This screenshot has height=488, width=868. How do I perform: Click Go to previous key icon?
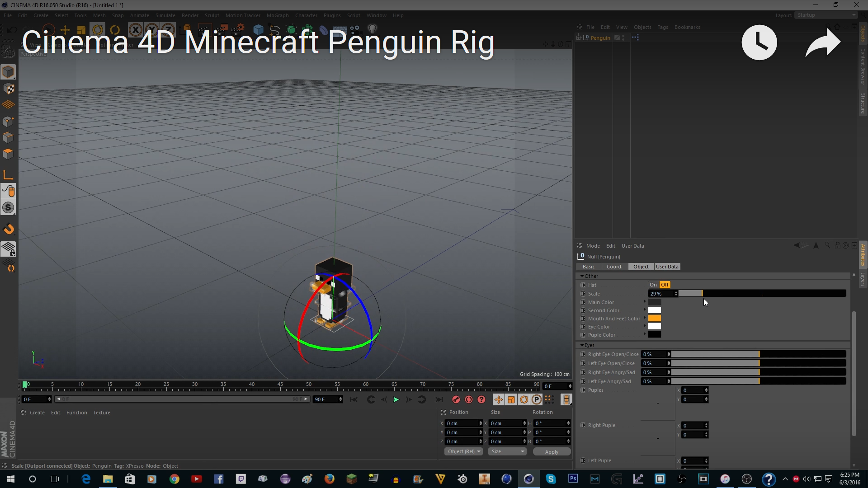click(371, 399)
